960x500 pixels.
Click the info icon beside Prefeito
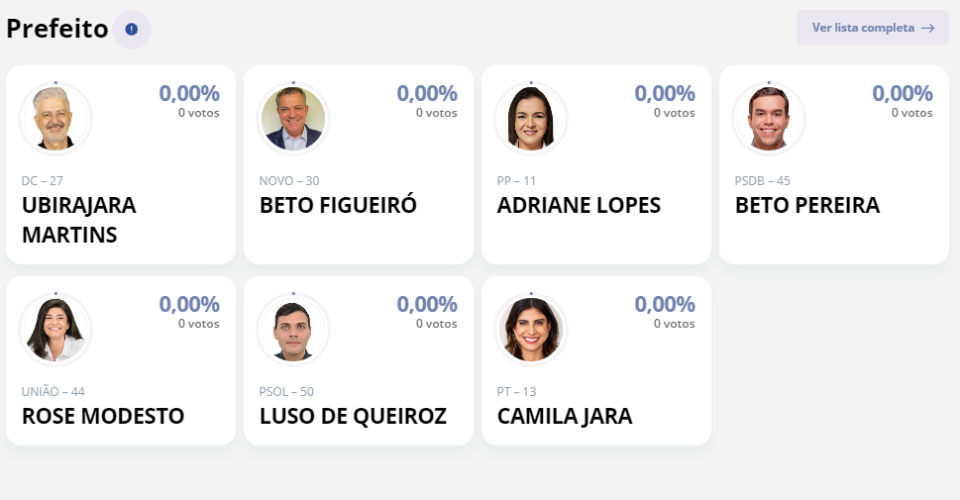(x=131, y=29)
